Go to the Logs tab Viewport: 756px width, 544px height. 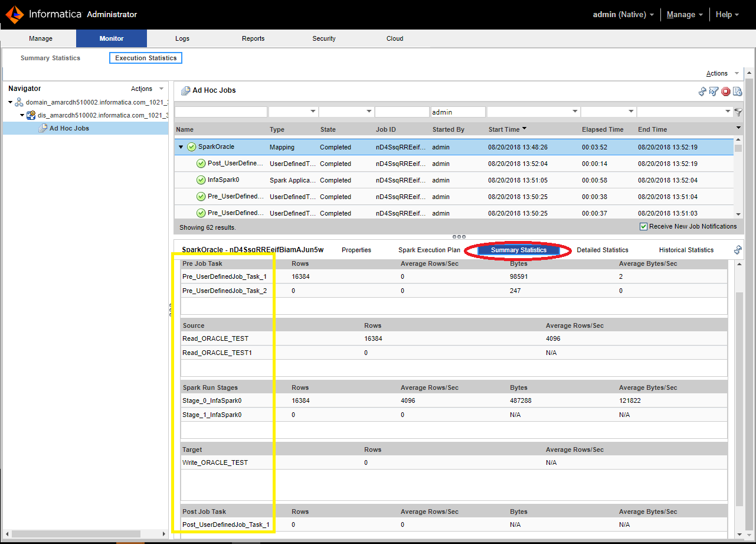click(182, 38)
